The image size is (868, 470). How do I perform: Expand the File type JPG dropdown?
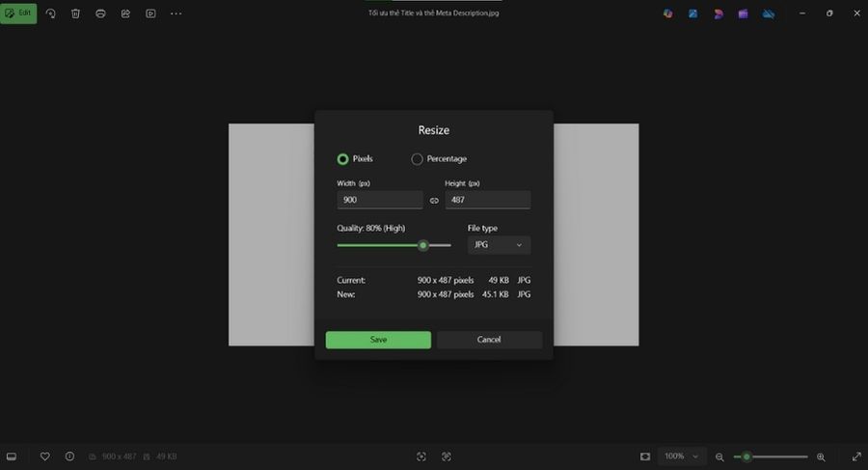coord(499,245)
